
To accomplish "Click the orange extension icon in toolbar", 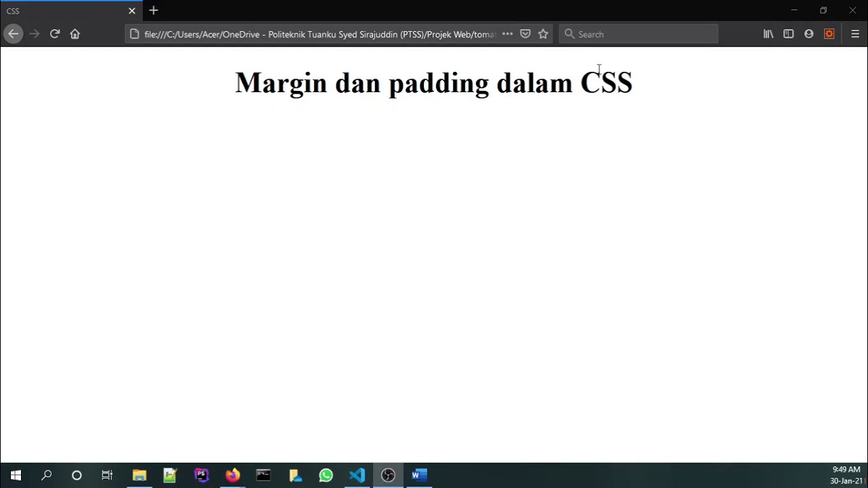I will click(829, 34).
